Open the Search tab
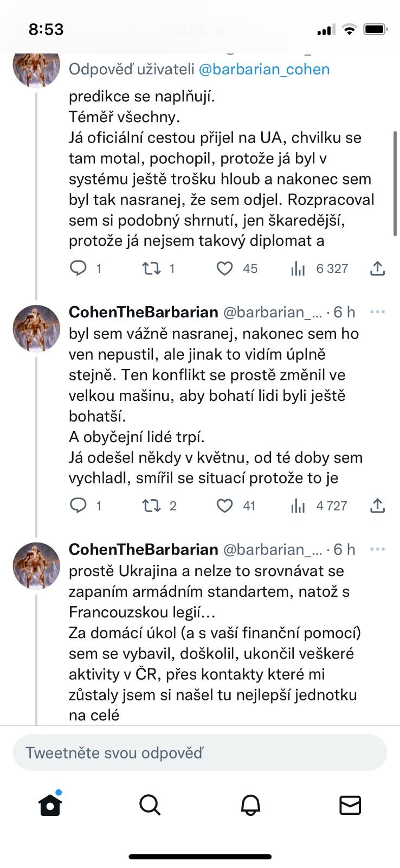 (x=150, y=805)
